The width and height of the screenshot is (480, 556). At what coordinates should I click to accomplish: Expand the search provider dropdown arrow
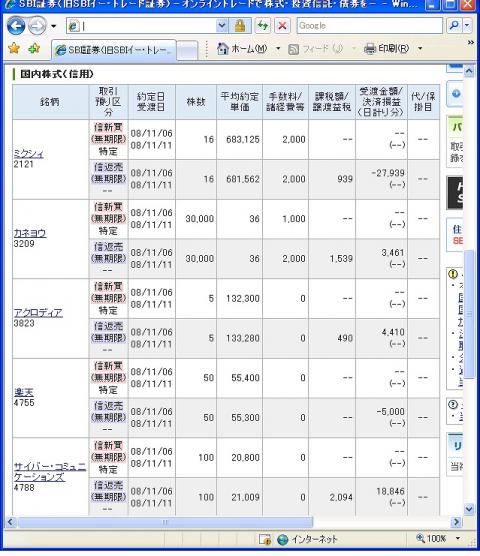pyautogui.click(x=467, y=25)
